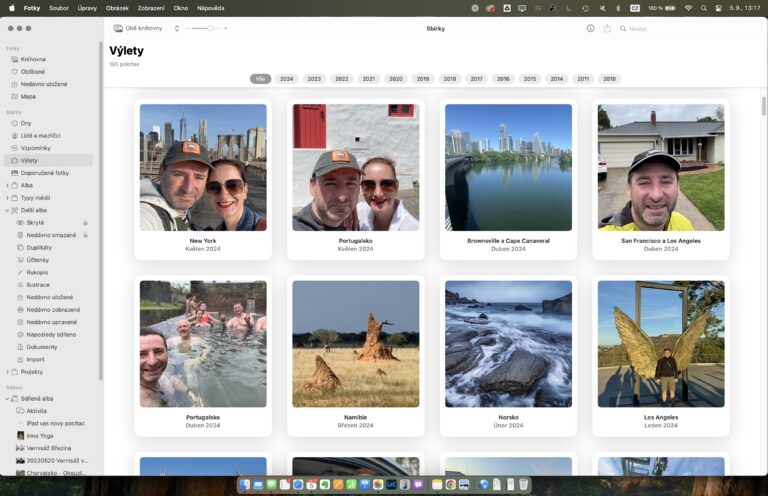
Task: Open the New York trip thumbnail
Action: coord(203,167)
